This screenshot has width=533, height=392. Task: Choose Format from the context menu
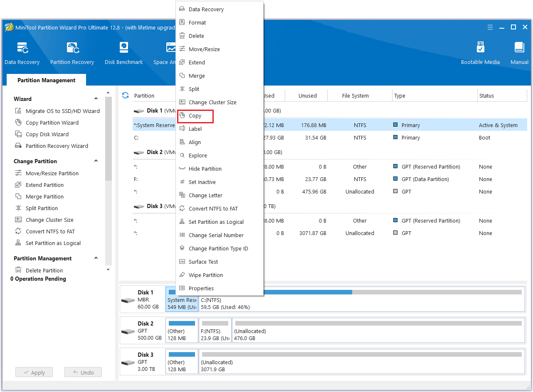pos(220,22)
